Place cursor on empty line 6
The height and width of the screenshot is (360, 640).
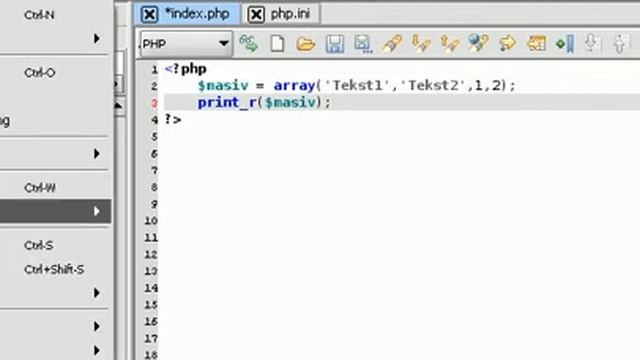pos(400,154)
